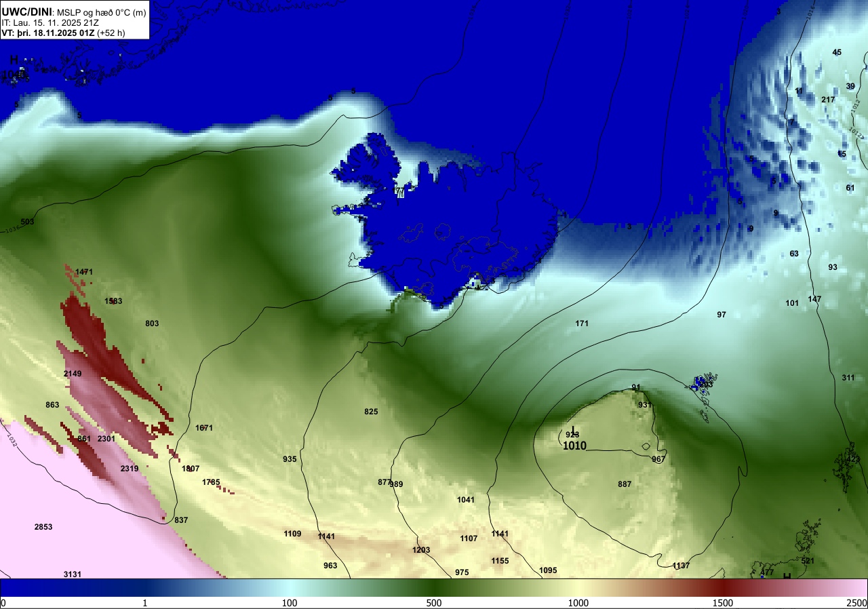Click the map value 101

792,303
